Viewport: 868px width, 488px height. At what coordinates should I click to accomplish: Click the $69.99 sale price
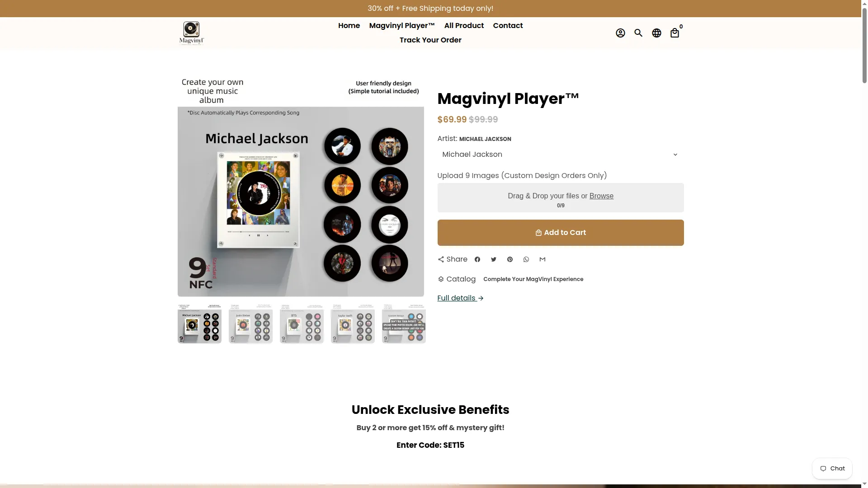point(452,120)
